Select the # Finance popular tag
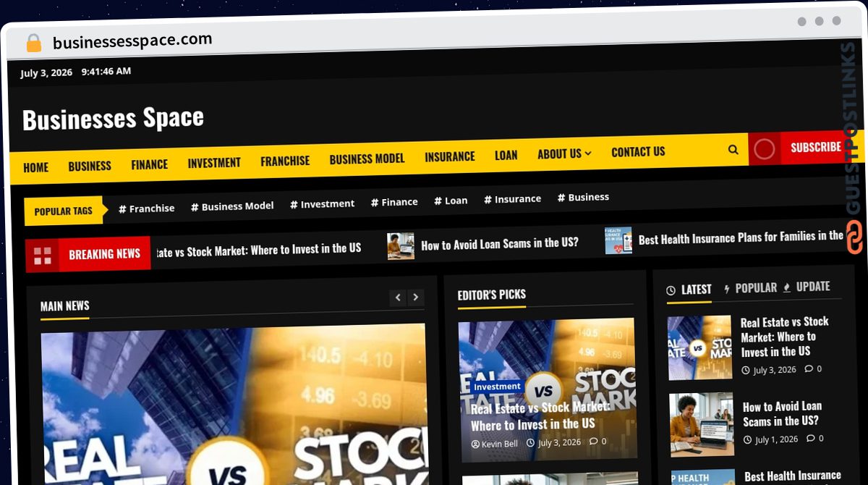 [x=394, y=202]
